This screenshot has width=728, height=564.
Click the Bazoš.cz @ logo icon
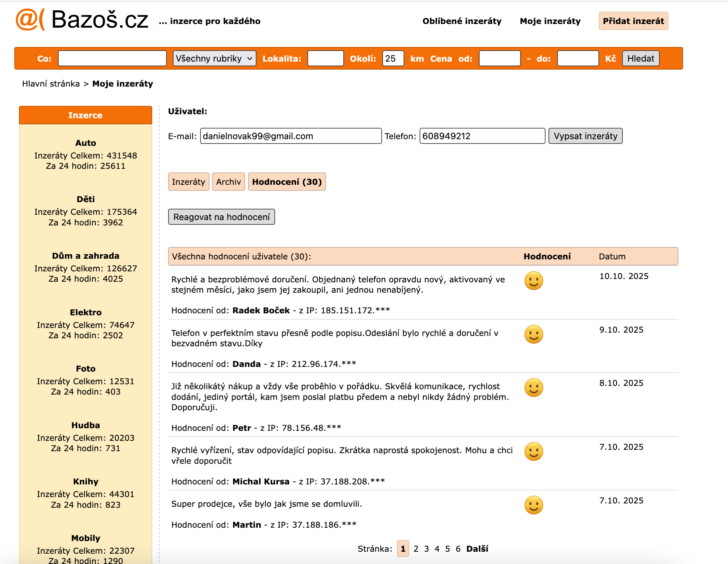(29, 19)
